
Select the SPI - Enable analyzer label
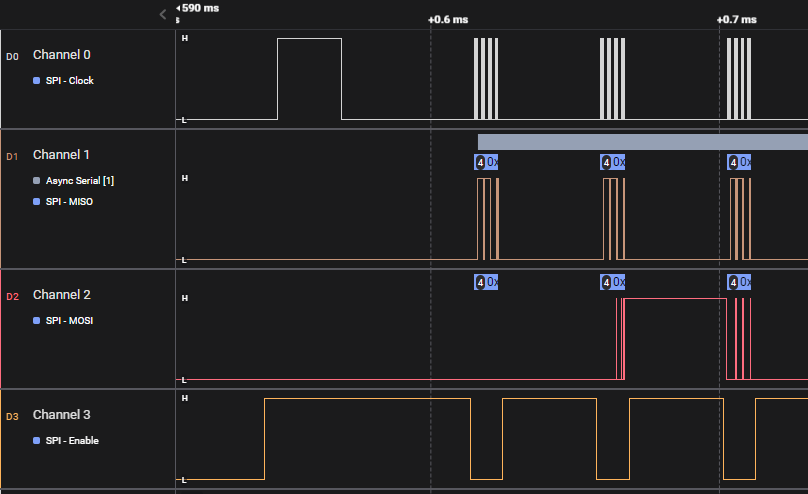[72, 440]
